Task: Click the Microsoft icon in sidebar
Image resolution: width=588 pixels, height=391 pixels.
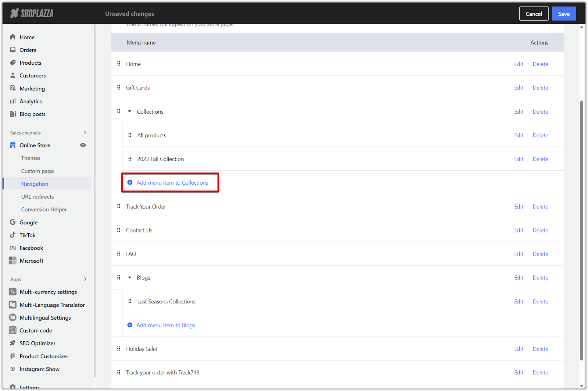Action: 13,261
